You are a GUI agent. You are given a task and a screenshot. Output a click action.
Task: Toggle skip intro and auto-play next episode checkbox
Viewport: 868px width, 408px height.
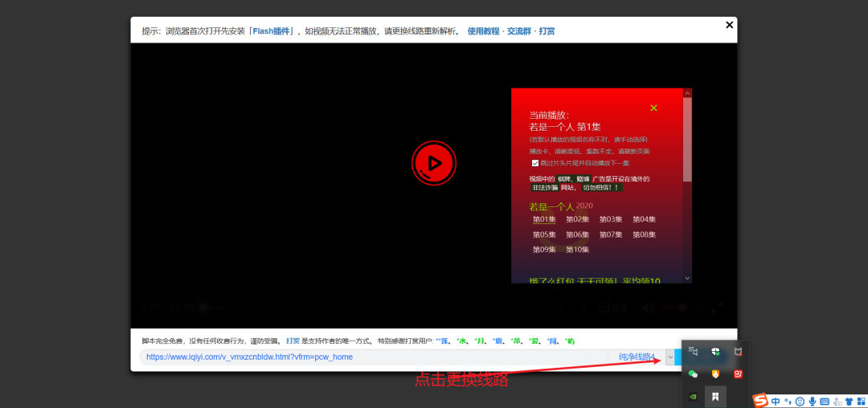tap(535, 163)
